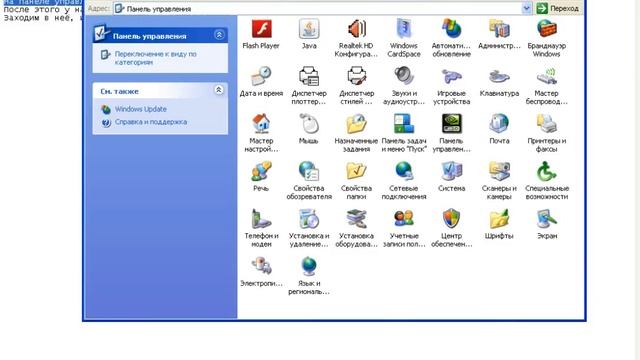Open Установка и удаление программ icon
The width and height of the screenshot is (640, 360).
click(309, 219)
